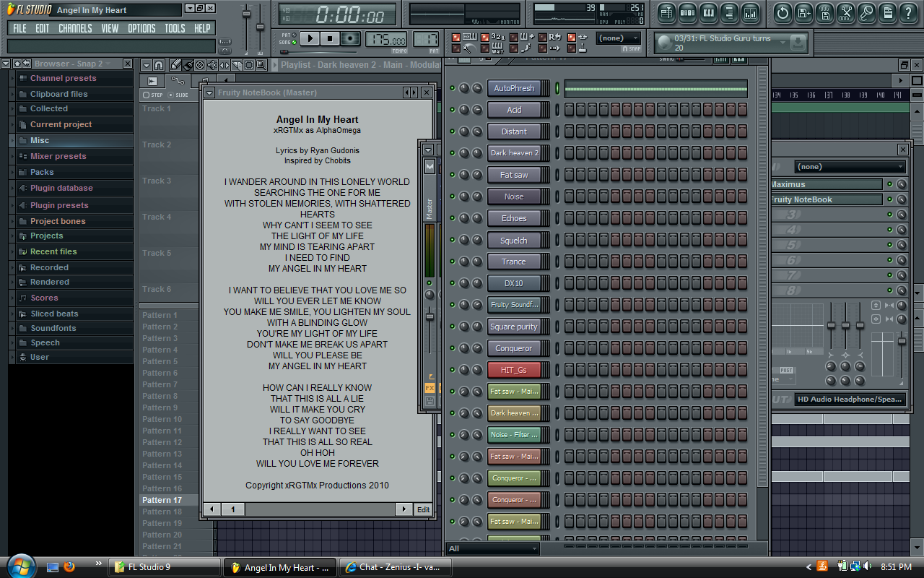Open the Step Sequencer view icon
This screenshot has width=924, height=578.
(687, 12)
